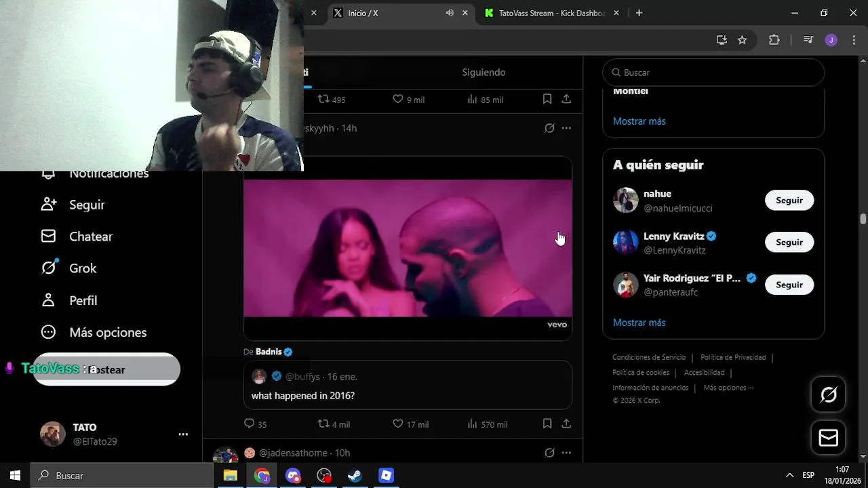The image size is (868, 488).
Task: Close the TatoVass Stream Kick tab
Action: pyautogui.click(x=616, y=13)
